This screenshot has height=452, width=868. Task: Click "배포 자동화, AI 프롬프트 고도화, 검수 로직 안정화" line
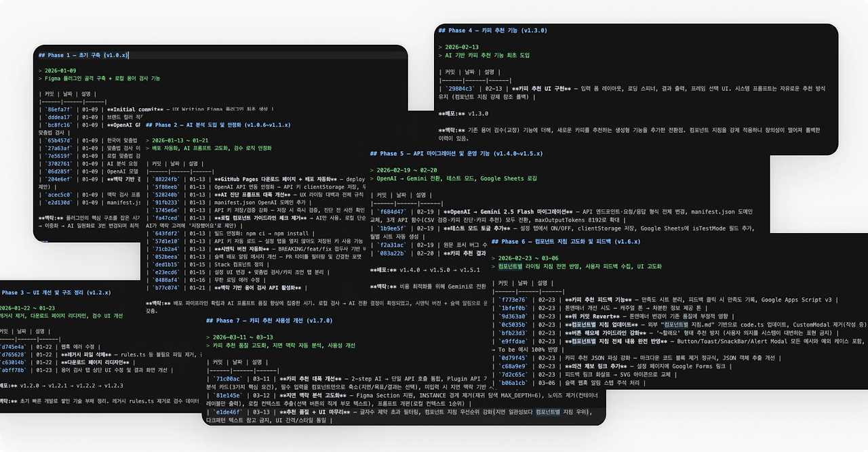pyautogui.click(x=213, y=148)
